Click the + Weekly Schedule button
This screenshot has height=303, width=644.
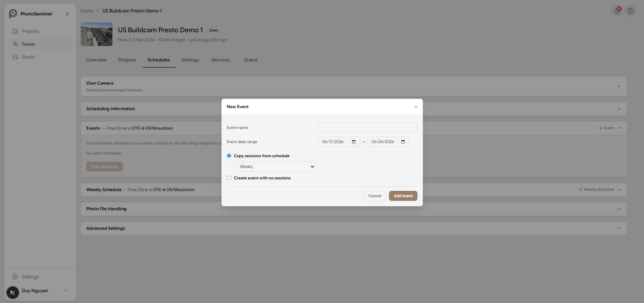point(596,189)
